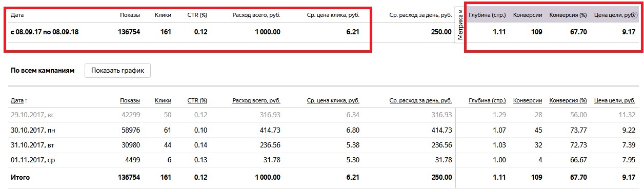Sort by Ср. расход за день, руб. header
Viewport: 644px width, 192px height.
pos(421,100)
